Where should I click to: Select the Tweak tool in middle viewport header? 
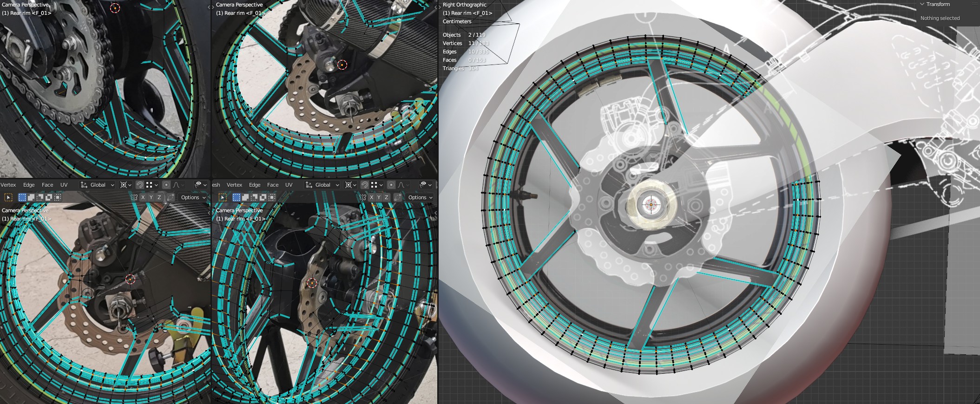point(223,197)
